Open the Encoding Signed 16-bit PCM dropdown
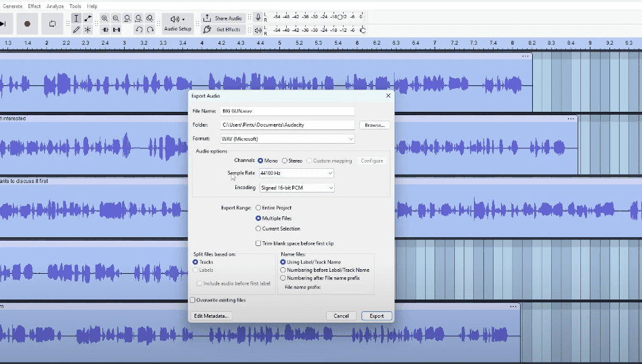642x364 pixels. [x=296, y=188]
